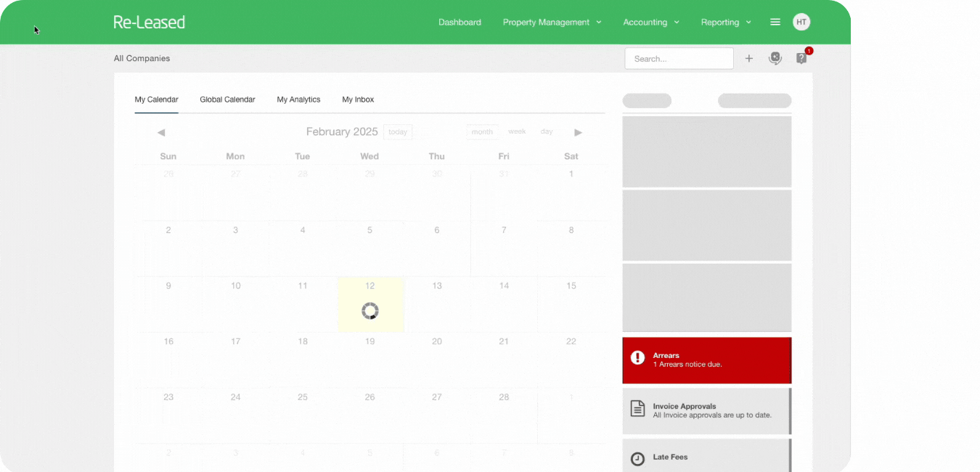
Task: Click the Mon column header
Action: [x=235, y=156]
